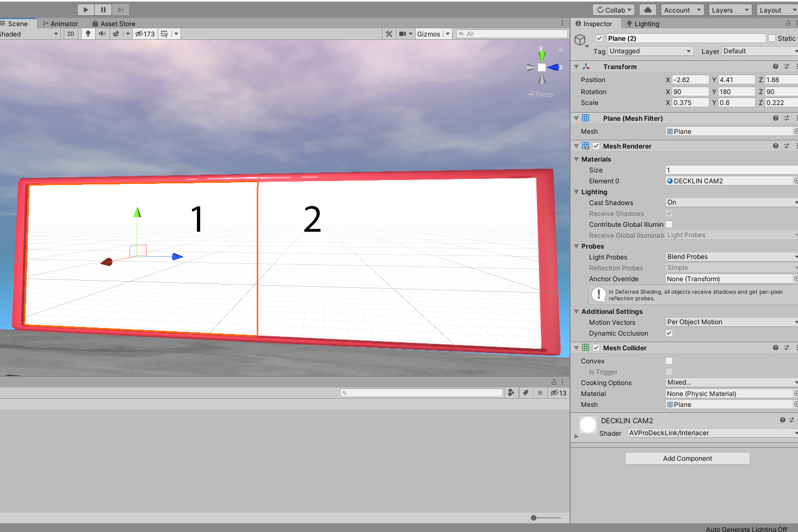Open the Gizmos menu button
The image size is (798, 532).
click(x=429, y=34)
